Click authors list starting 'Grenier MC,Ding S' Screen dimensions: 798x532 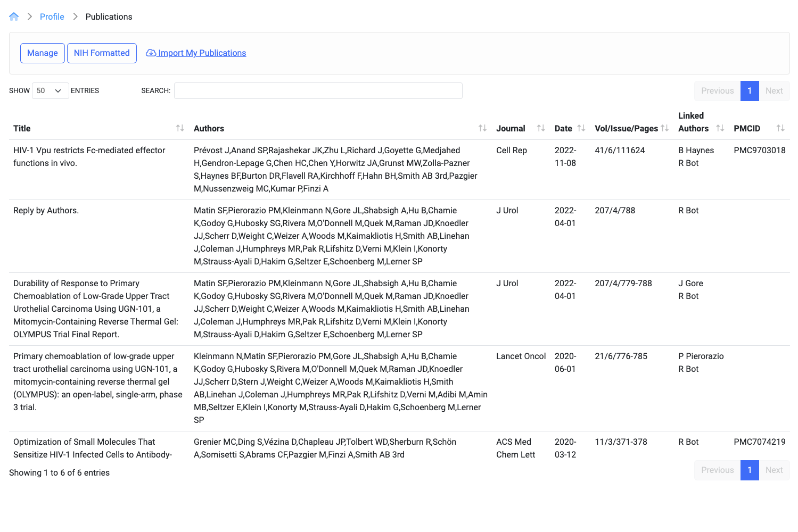tap(325, 448)
